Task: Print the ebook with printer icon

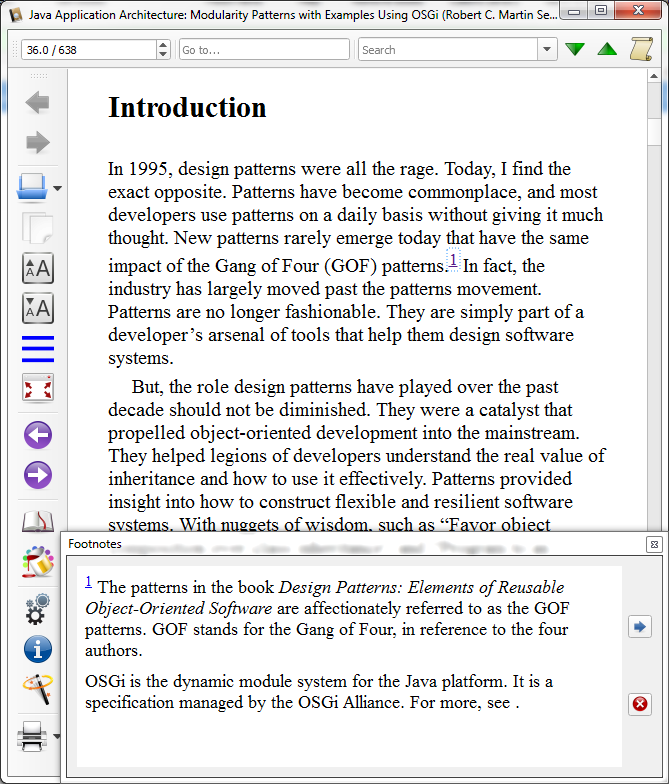Action: click(x=32, y=736)
